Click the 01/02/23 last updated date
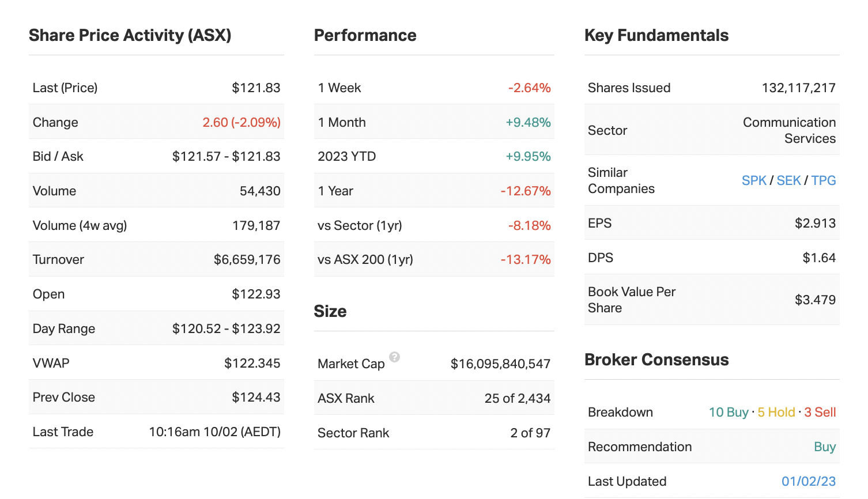868x499 pixels. coord(809,481)
